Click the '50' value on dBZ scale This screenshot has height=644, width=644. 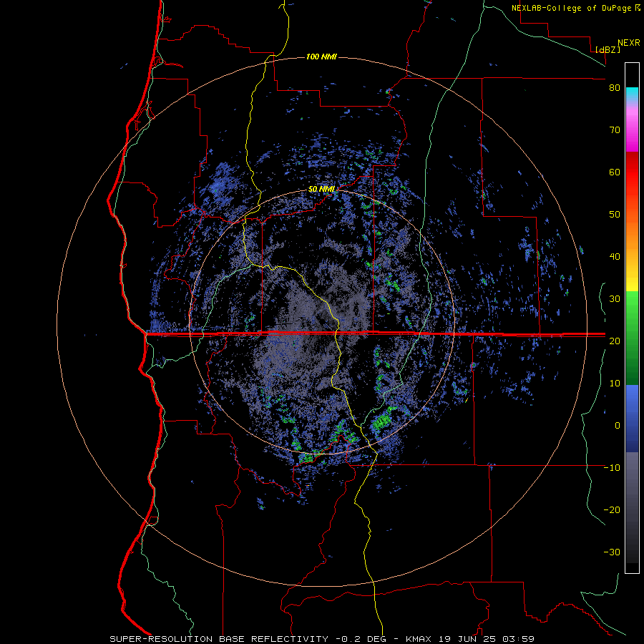[615, 215]
